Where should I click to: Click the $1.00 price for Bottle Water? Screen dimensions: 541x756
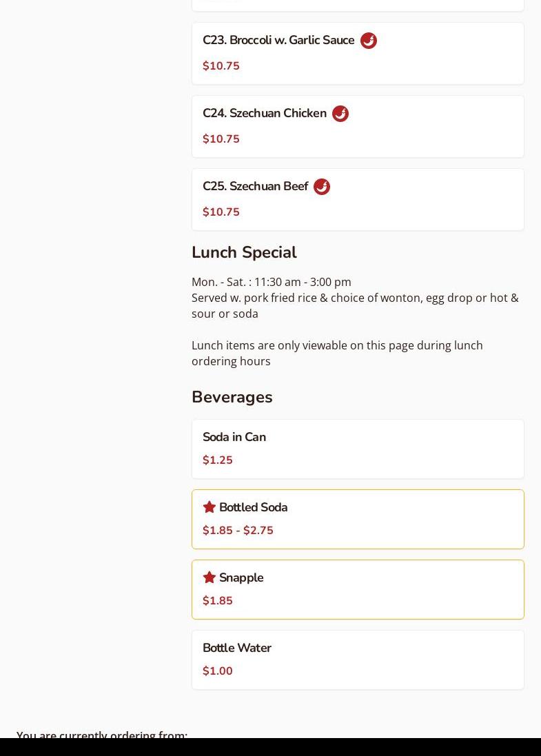click(218, 671)
